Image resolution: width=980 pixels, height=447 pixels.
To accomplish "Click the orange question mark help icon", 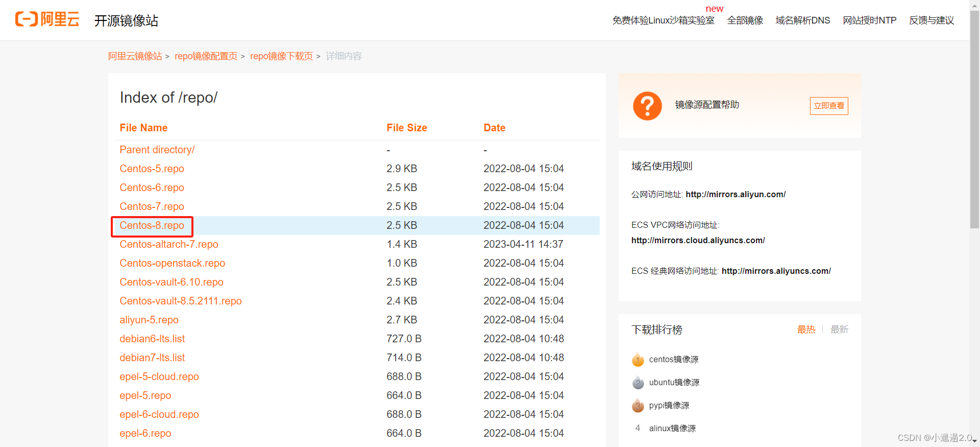I will coord(647,106).
